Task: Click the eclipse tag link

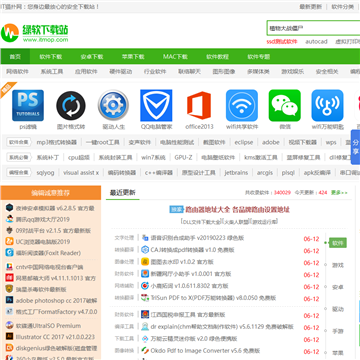Action: coord(244,142)
